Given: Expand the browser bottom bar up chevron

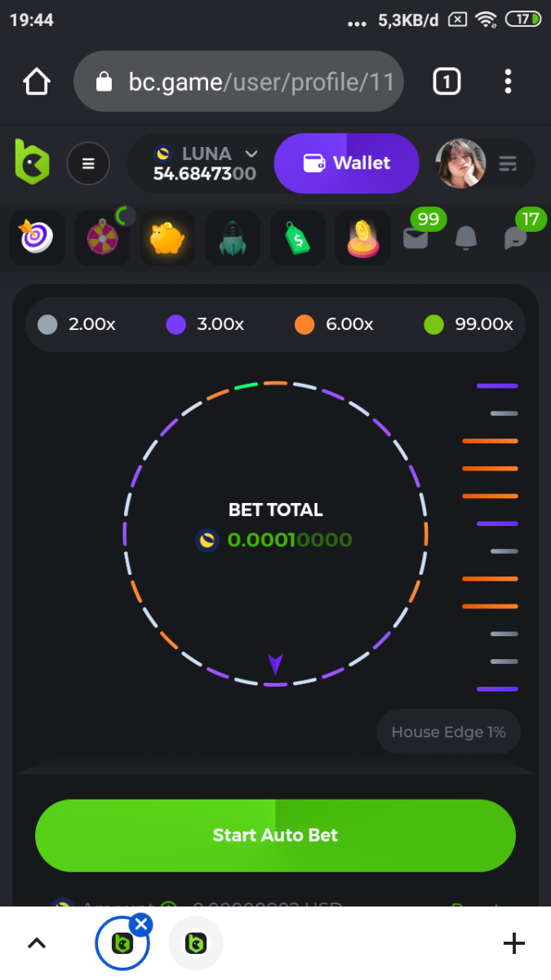Looking at the screenshot, I should (37, 943).
